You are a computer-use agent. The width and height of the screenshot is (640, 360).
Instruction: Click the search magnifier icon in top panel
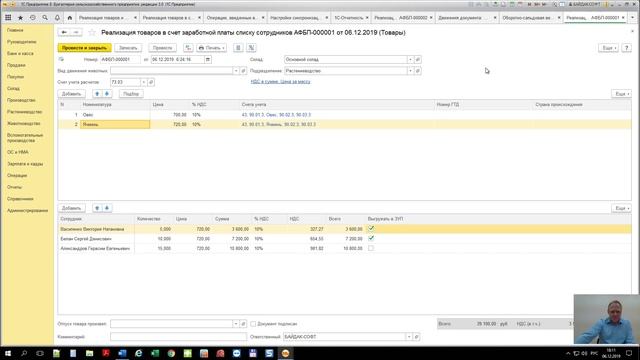[45, 18]
